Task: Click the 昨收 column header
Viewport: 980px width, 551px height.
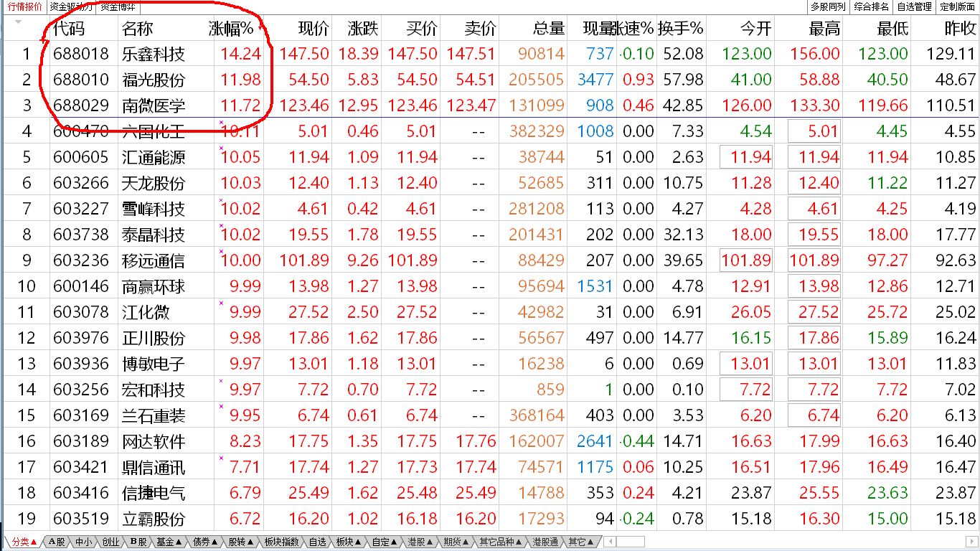Action: [x=960, y=29]
